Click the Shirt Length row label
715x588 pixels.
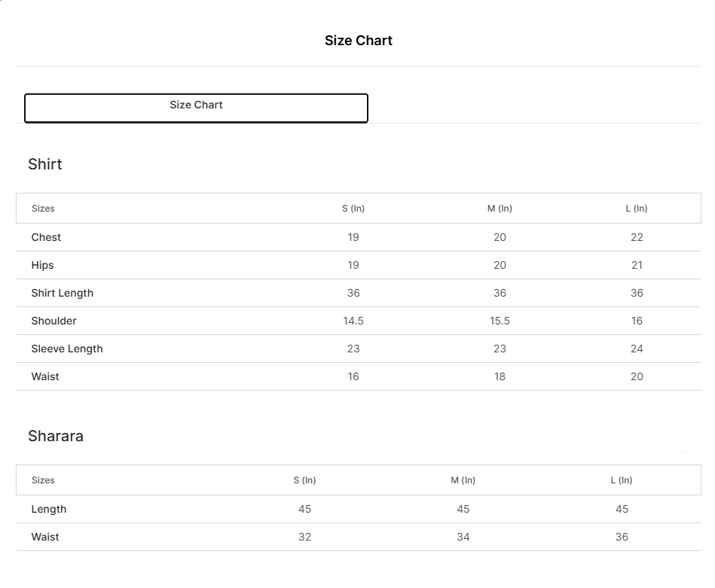(x=63, y=293)
